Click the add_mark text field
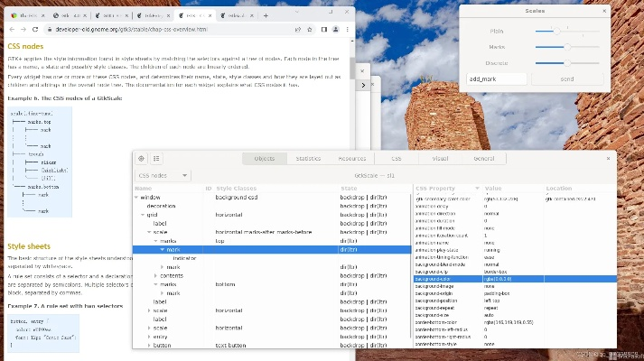The height and width of the screenshot is (361, 644). 496,79
